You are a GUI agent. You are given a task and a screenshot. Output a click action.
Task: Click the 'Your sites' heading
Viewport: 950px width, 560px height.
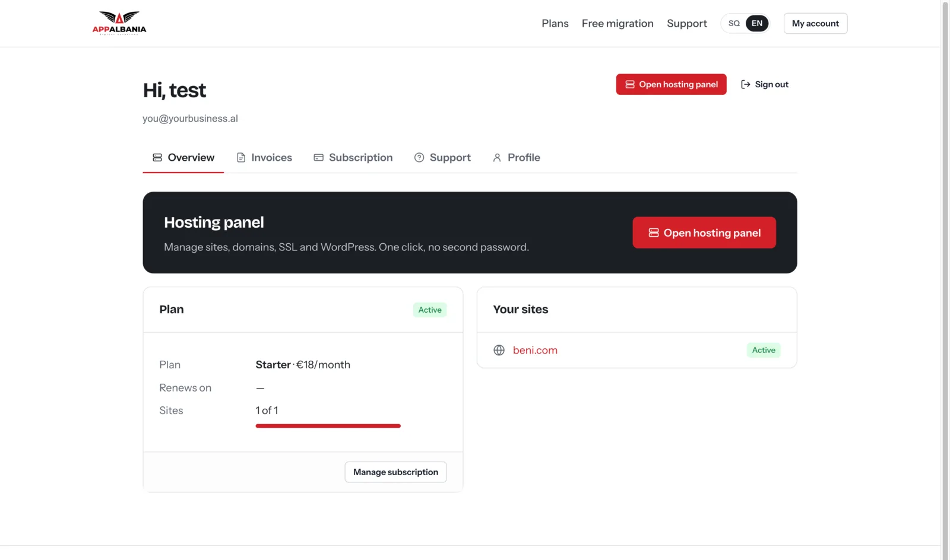pos(521,310)
